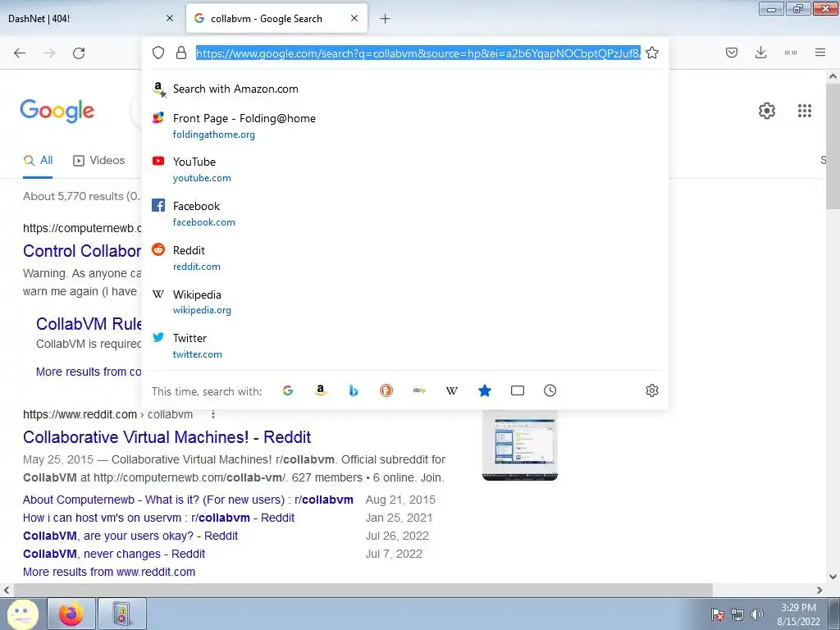Switch to the Videos results tab
This screenshot has height=630, width=840.
point(99,160)
